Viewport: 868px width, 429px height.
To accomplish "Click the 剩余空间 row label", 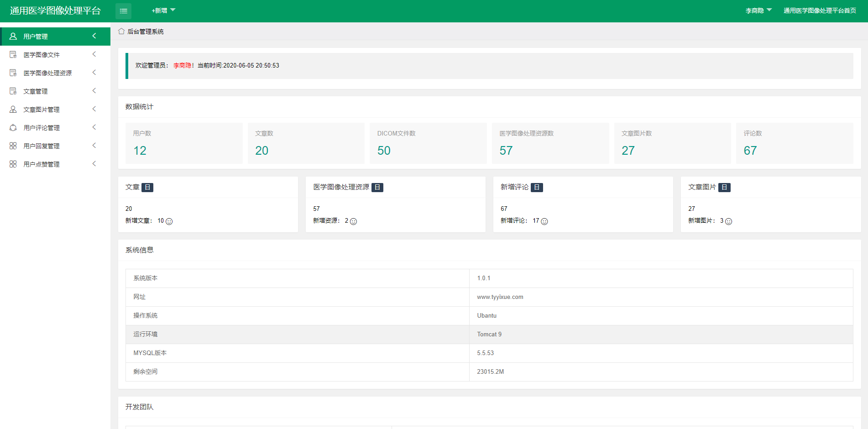I will [145, 372].
